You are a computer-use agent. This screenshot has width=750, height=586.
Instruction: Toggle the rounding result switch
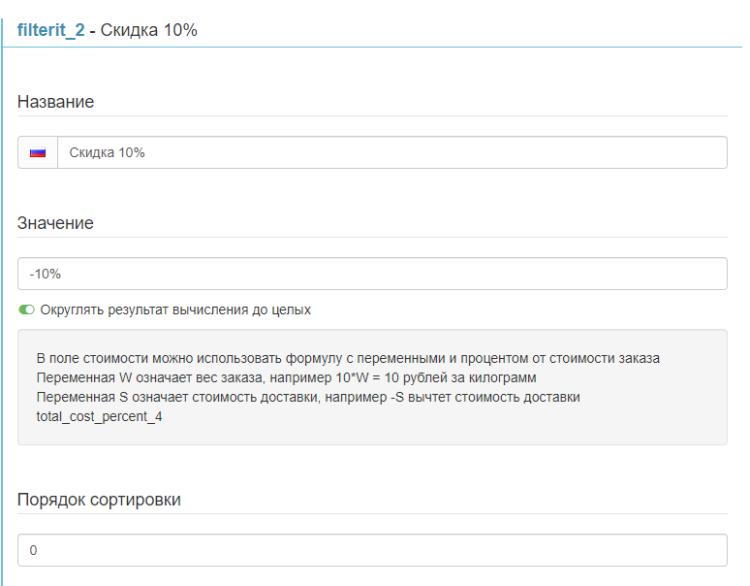click(x=27, y=310)
